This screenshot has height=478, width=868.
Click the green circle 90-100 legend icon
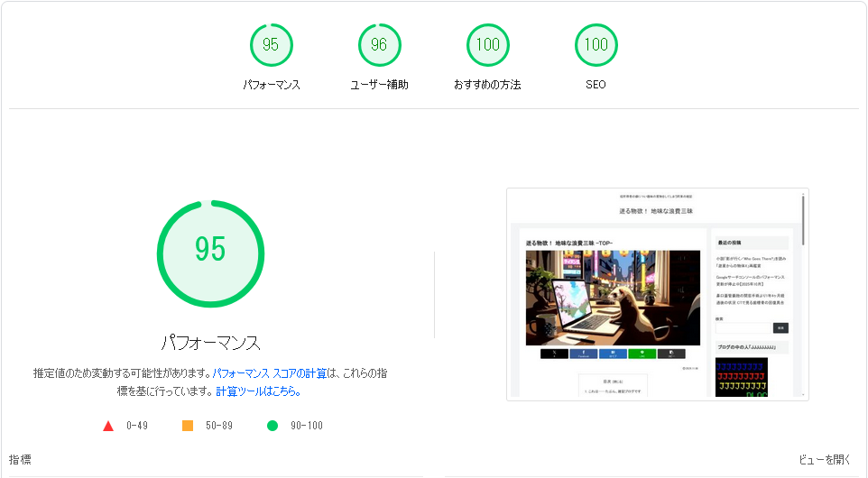pos(272,426)
